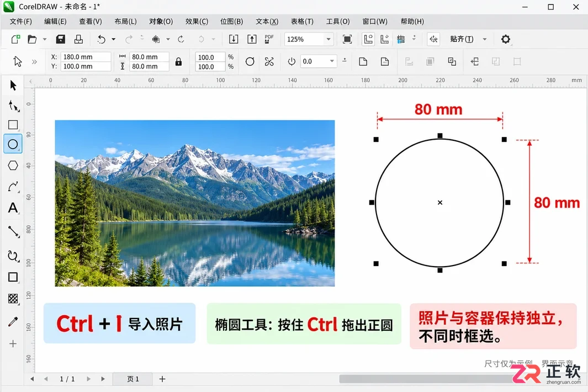Click the Import icon
This screenshot has width=588, height=392.
(233, 39)
